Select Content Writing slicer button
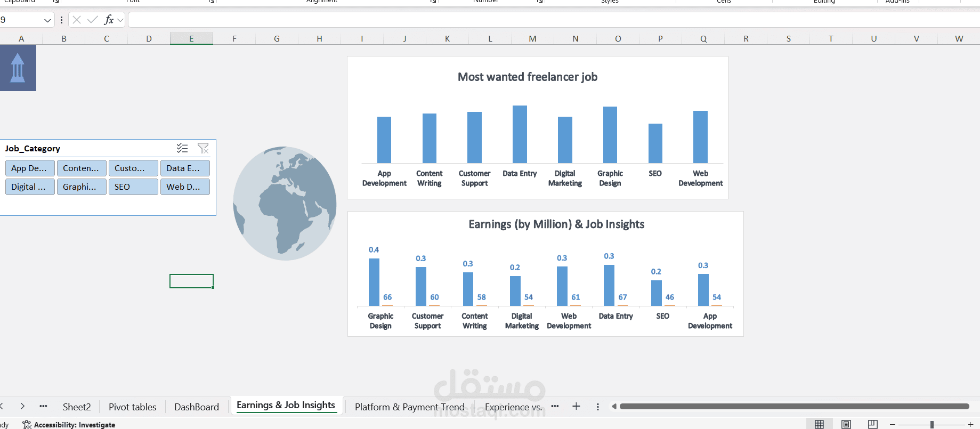Image resolution: width=980 pixels, height=429 pixels. [x=82, y=168]
